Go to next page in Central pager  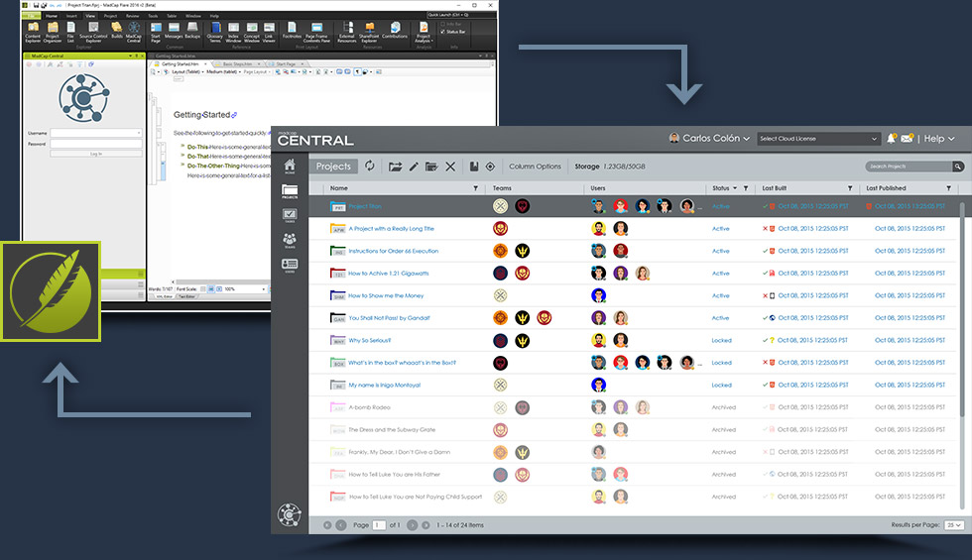coord(413,524)
